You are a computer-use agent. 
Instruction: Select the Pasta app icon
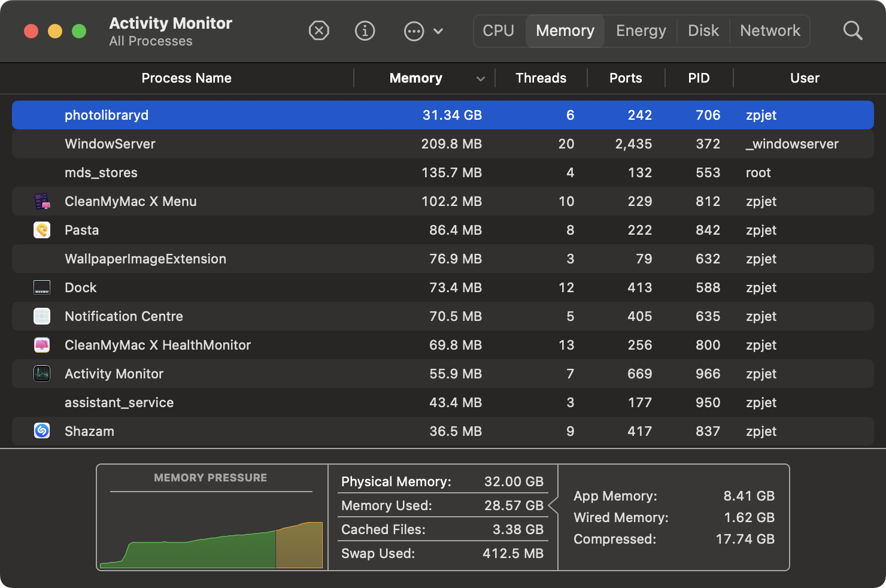(42, 230)
